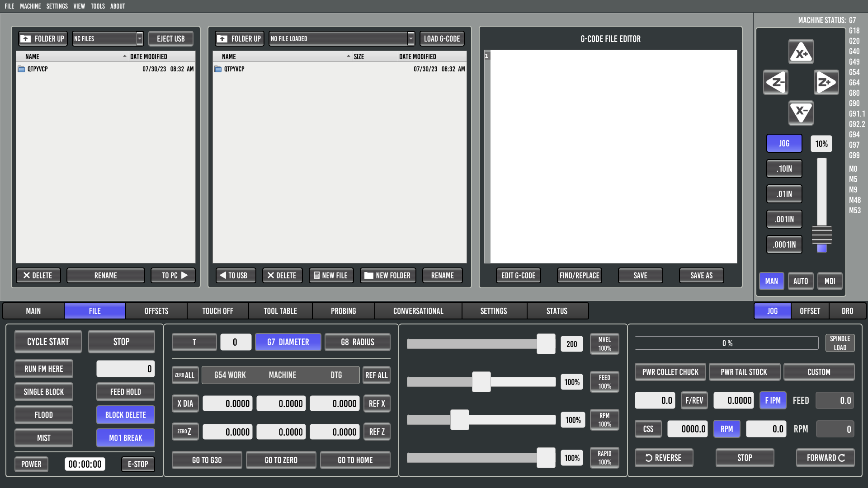Viewport: 868px width, 488px height.
Task: Toggle the Block Delete option
Action: point(125,415)
